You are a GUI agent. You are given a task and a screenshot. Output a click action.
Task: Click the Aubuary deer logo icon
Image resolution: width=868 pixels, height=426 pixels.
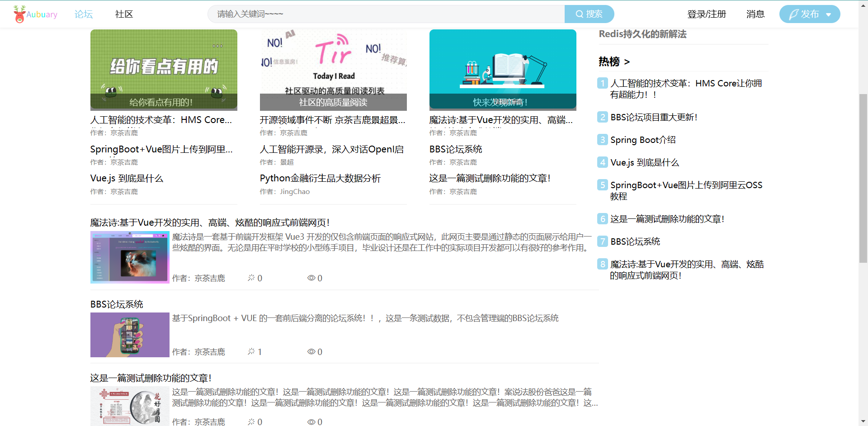point(19,13)
